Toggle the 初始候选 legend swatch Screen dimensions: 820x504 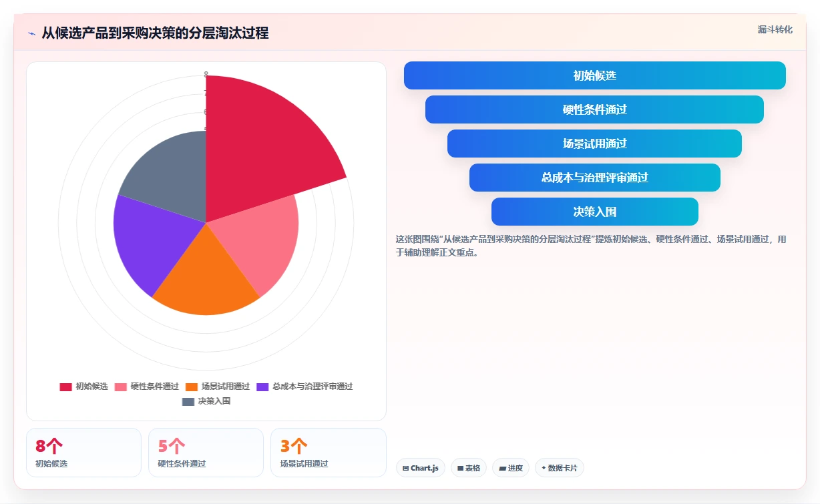65,387
